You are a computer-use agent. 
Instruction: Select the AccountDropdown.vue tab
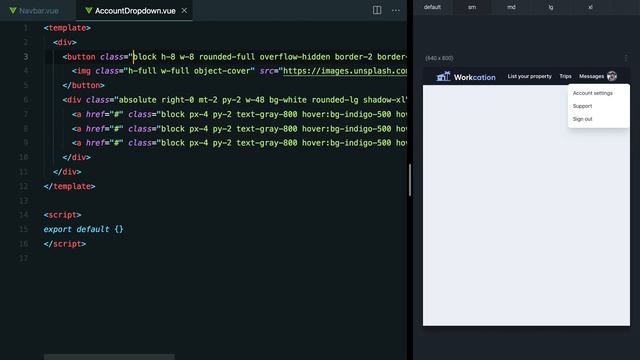coord(135,11)
